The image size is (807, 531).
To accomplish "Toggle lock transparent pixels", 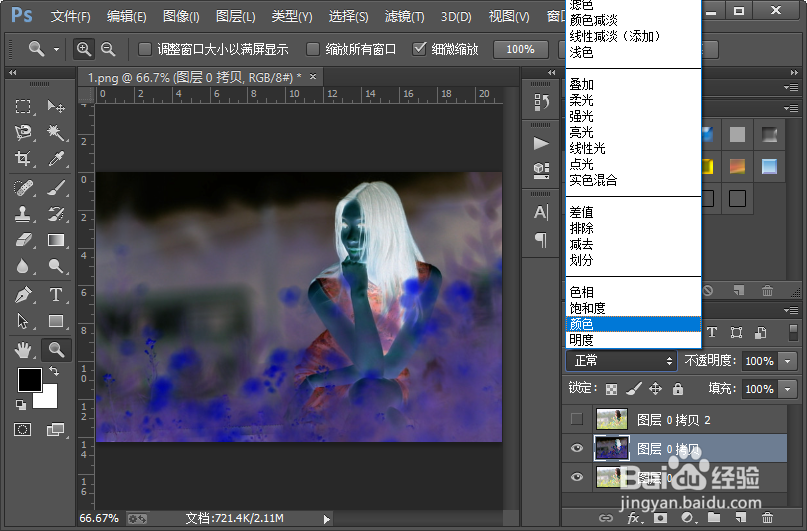I will pos(611,389).
